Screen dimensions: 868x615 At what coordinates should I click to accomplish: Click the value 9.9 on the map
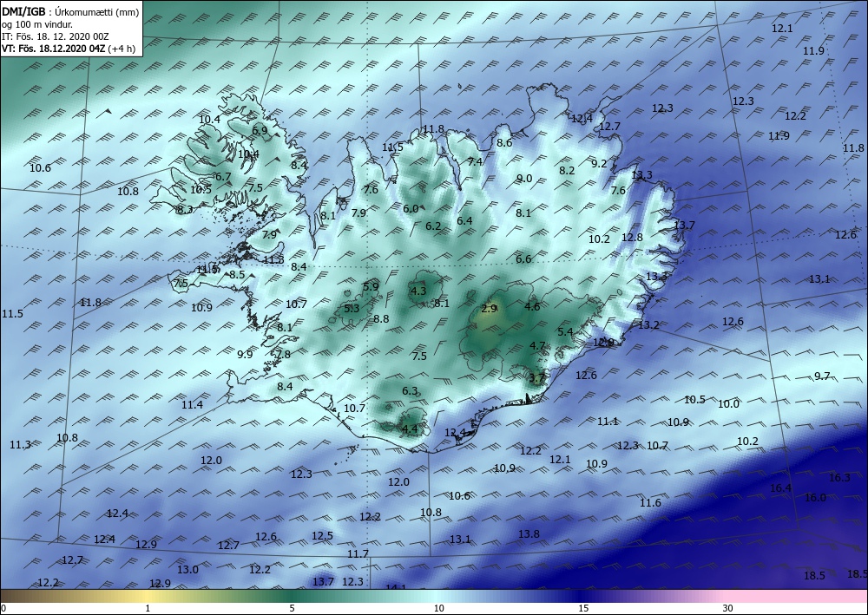[x=245, y=354]
